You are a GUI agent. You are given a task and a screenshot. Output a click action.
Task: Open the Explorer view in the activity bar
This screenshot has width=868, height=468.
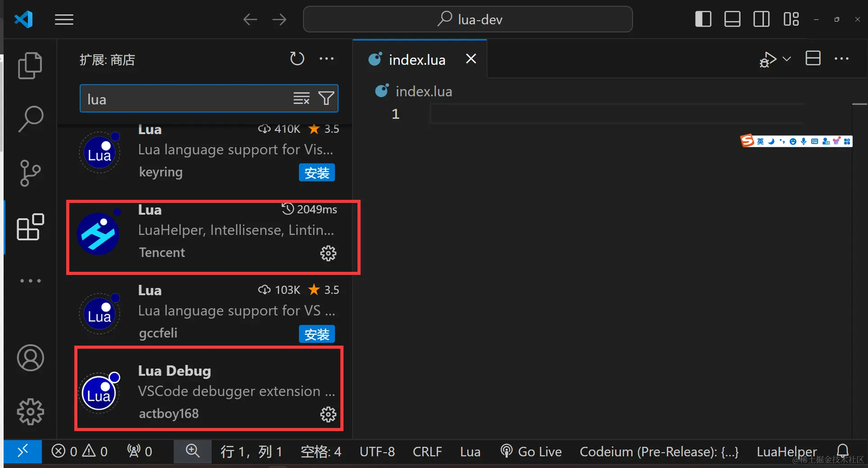pyautogui.click(x=30, y=65)
